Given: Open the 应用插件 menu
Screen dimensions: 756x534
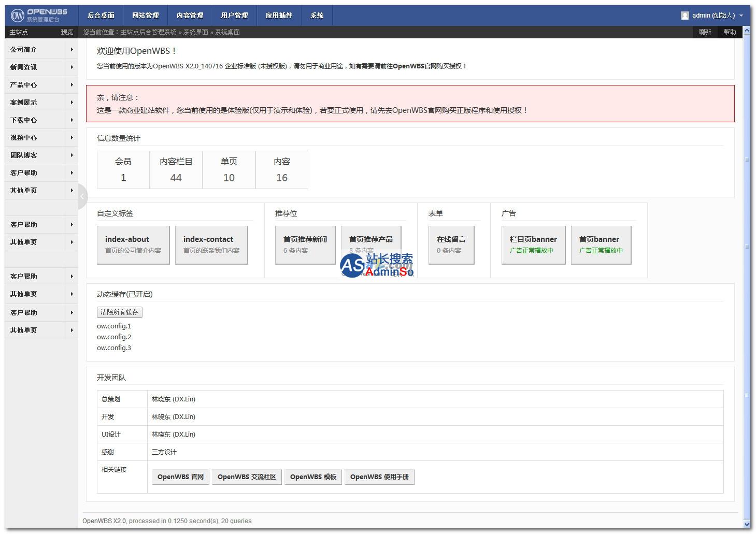Looking at the screenshot, I should coord(279,16).
